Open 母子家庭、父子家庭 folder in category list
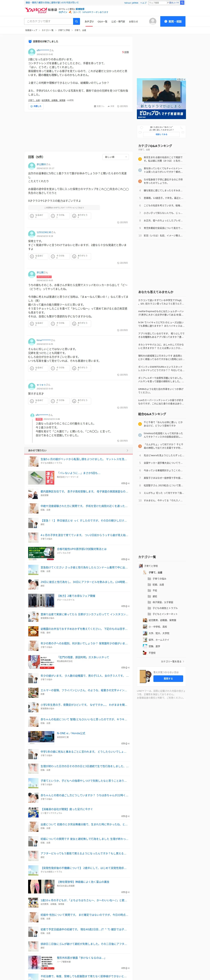210x980 pixels. pos(160,602)
